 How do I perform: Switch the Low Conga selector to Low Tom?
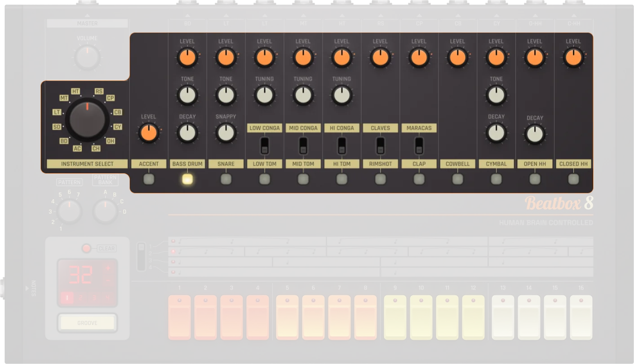264,145
